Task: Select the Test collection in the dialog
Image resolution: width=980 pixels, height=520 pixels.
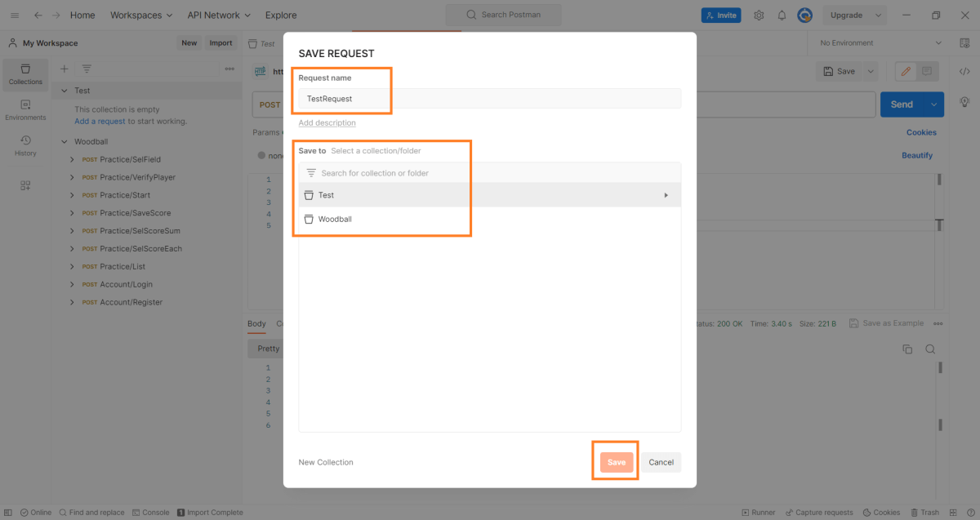Action: pos(490,195)
